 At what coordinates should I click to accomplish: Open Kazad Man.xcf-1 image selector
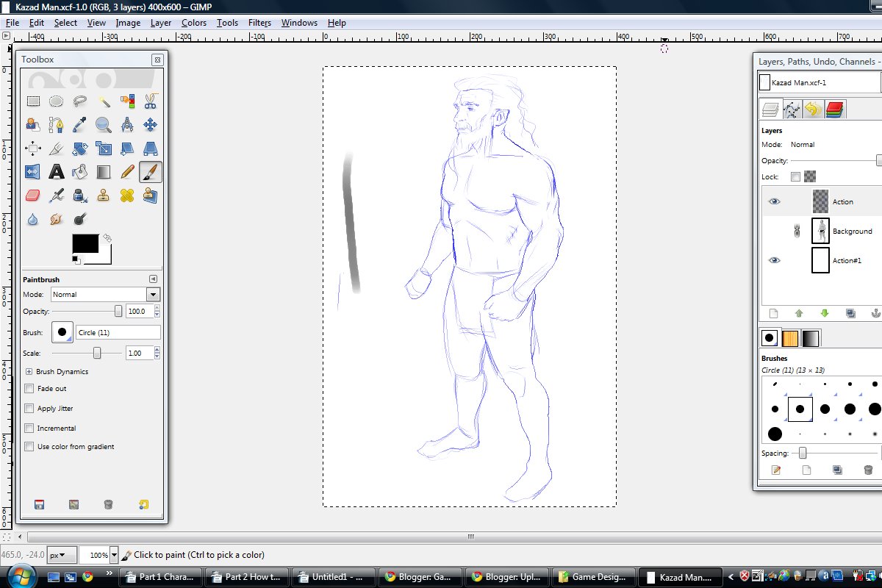click(819, 82)
